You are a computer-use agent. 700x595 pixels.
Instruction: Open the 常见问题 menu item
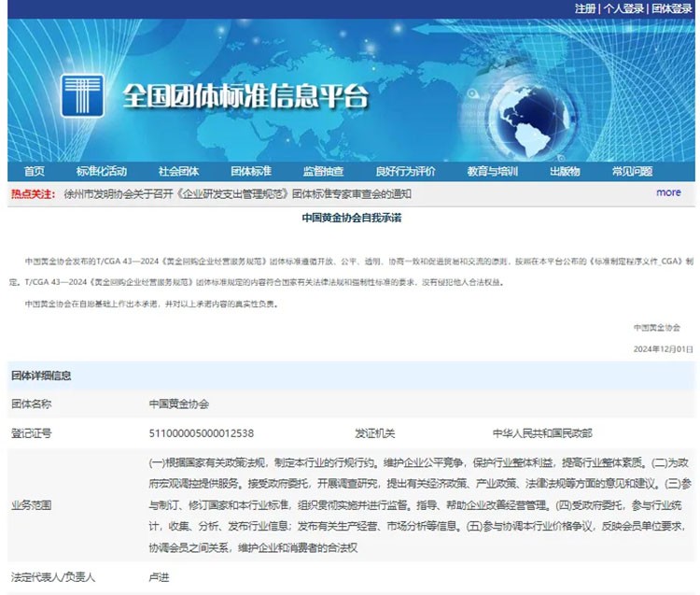[x=632, y=171]
